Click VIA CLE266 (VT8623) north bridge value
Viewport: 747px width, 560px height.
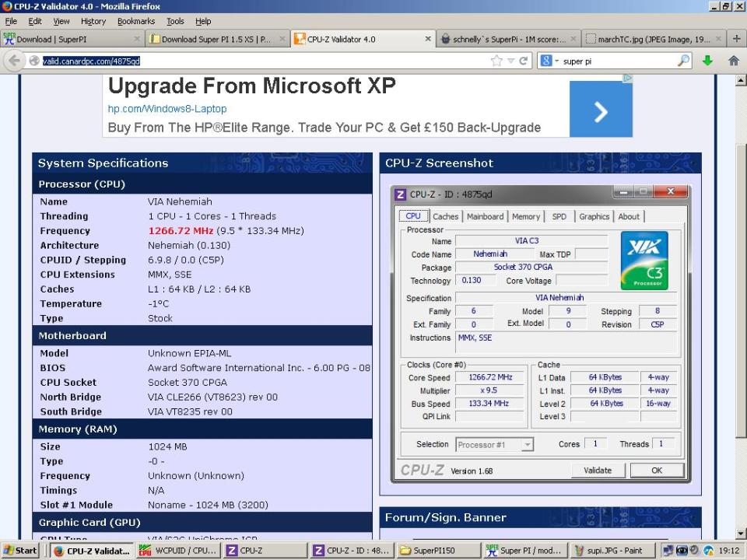[x=212, y=397]
